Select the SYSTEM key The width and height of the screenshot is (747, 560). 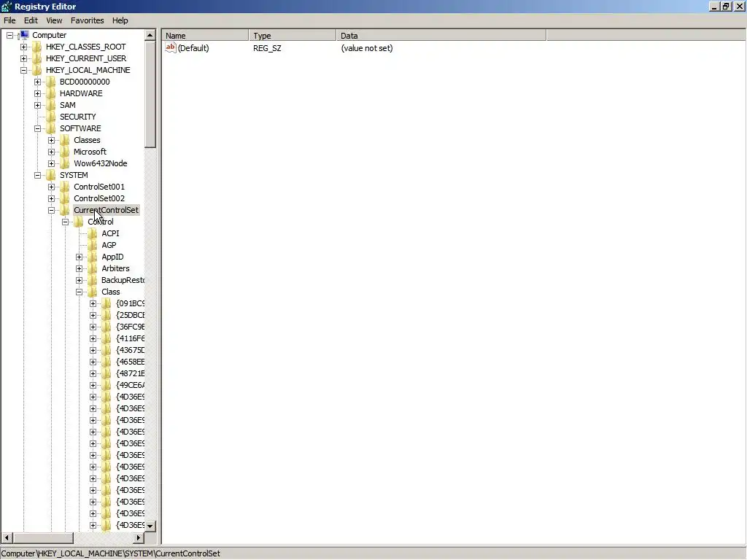coord(74,175)
